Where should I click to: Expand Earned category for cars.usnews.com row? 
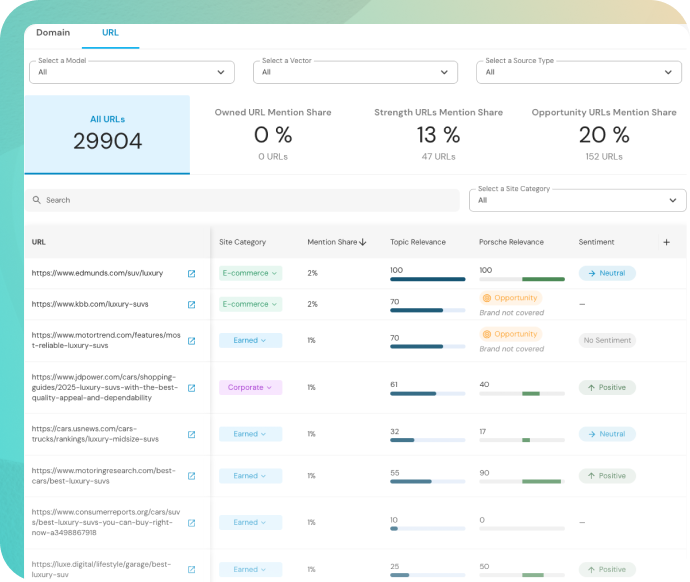[x=250, y=434]
